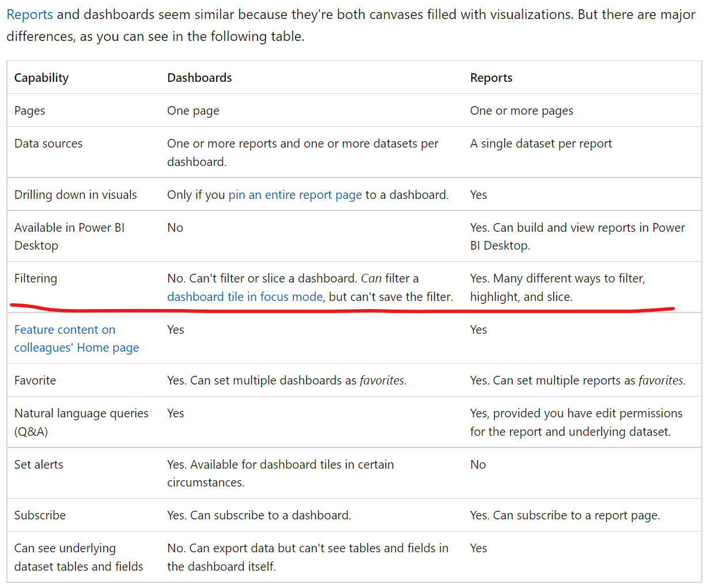Click 'No. Can export data but can't see tables' cell
711x588 pixels.
click(308, 557)
